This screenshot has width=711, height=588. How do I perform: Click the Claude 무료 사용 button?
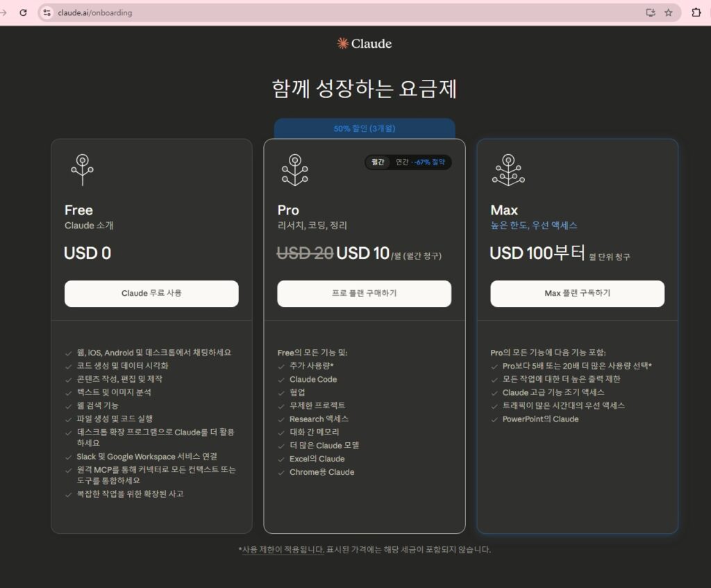(151, 294)
